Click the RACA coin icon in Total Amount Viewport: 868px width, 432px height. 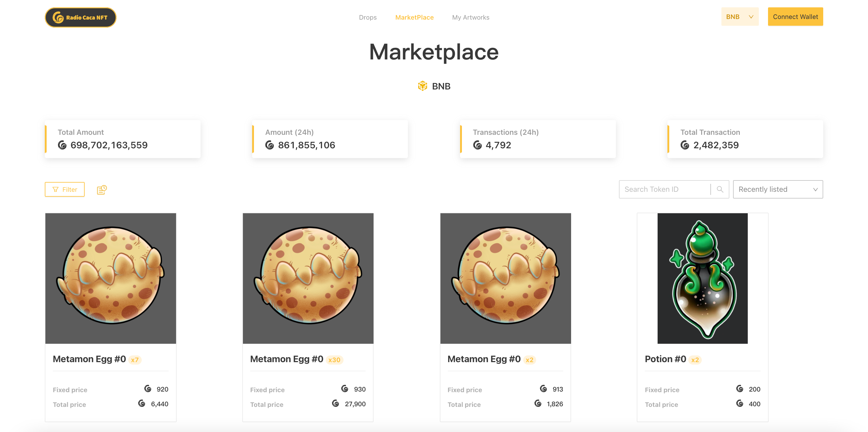point(62,145)
